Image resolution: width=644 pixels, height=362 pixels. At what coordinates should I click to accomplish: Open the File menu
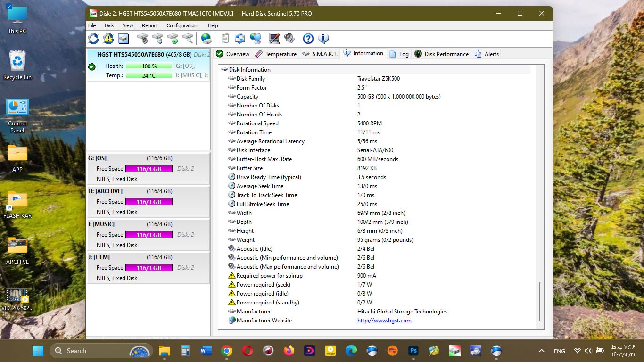92,25
